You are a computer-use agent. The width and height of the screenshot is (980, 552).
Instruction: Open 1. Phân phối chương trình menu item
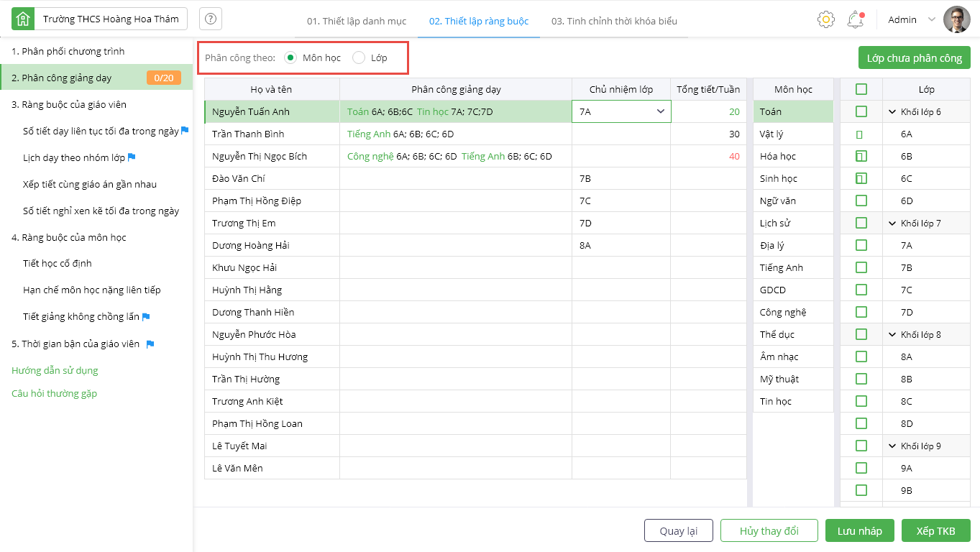pos(68,51)
